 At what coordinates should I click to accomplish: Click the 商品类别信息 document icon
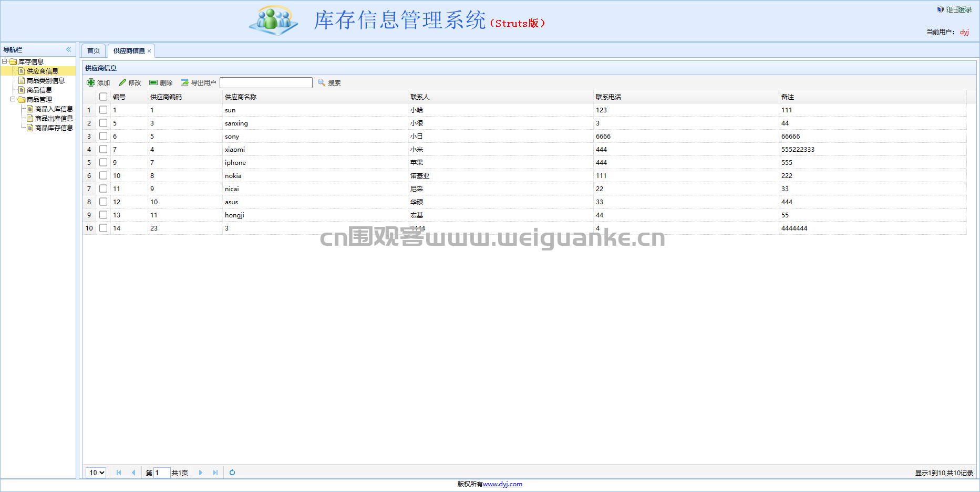pyautogui.click(x=22, y=80)
